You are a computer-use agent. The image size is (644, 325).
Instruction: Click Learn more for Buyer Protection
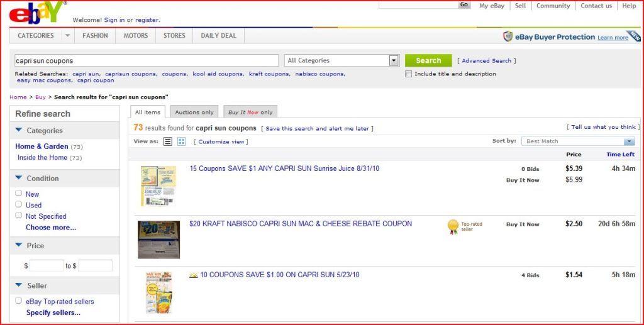tap(613, 37)
